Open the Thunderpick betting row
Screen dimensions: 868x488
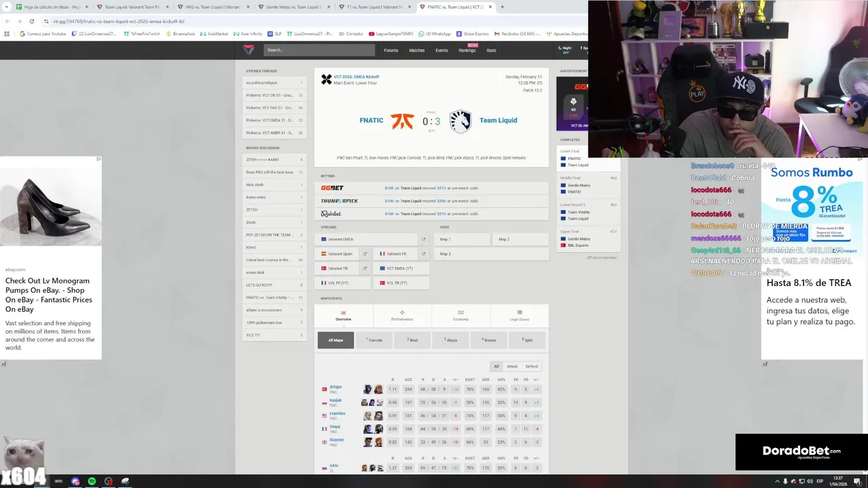click(431, 201)
